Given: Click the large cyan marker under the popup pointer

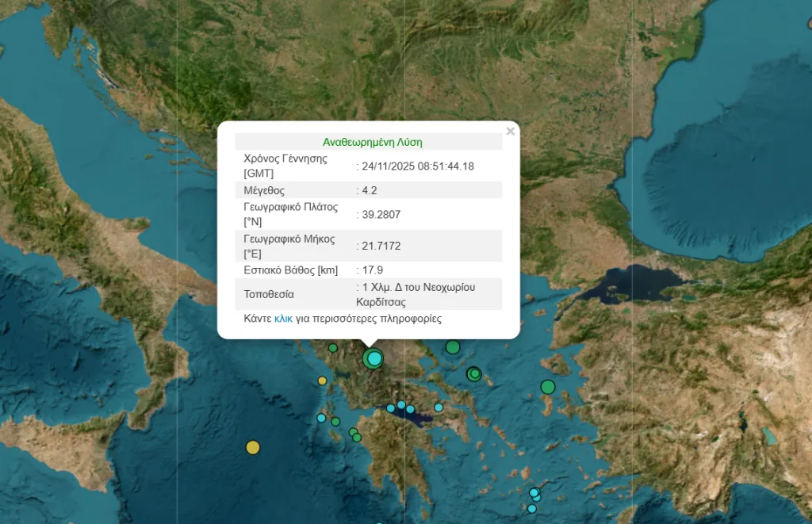Looking at the screenshot, I should [x=373, y=359].
